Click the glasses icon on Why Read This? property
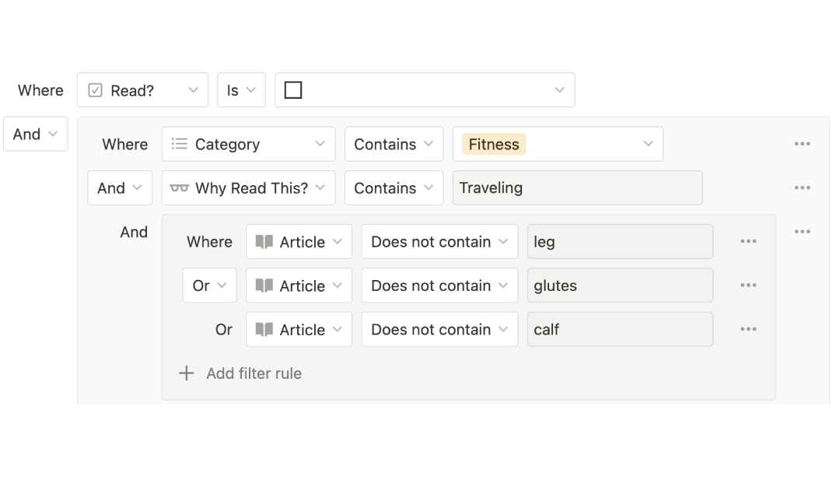Viewport: 840px width, 504px height. pos(180,187)
